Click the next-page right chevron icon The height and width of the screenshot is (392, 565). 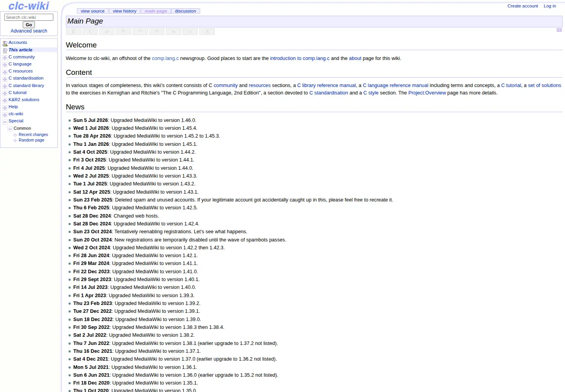[x=190, y=31]
